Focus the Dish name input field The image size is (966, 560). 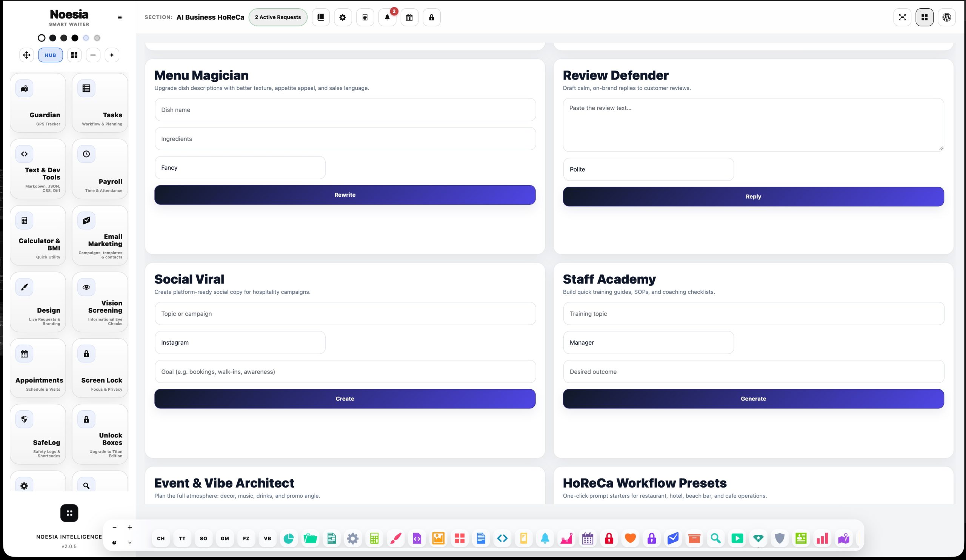(345, 109)
